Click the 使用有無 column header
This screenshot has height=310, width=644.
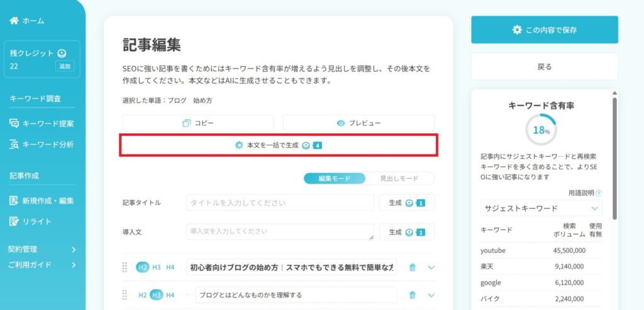click(x=596, y=230)
